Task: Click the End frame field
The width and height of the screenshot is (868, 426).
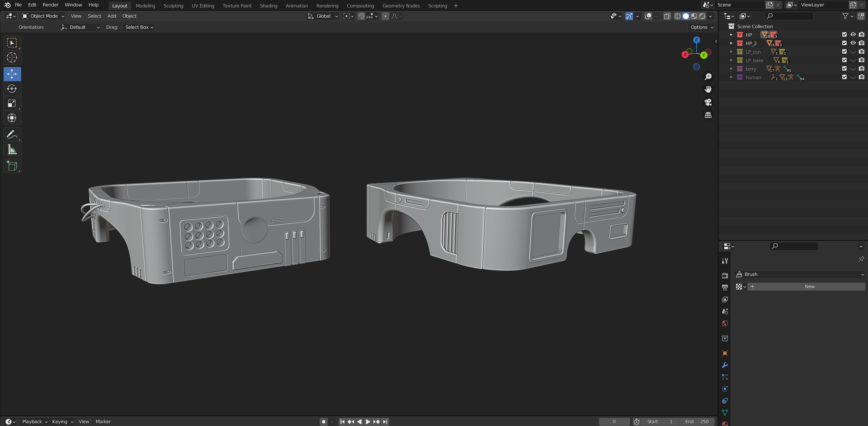Action: point(697,422)
